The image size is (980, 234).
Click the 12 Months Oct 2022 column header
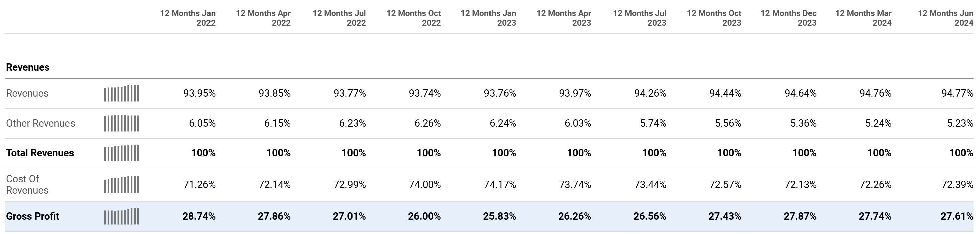pyautogui.click(x=414, y=18)
